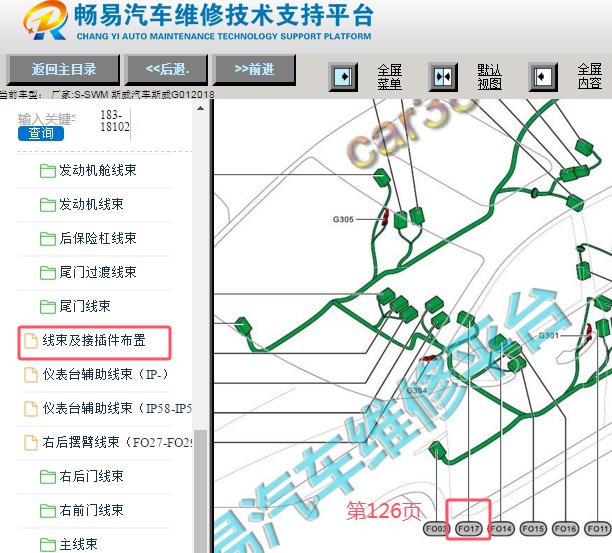Click document icon beside 右后摆臂线束

31,443
